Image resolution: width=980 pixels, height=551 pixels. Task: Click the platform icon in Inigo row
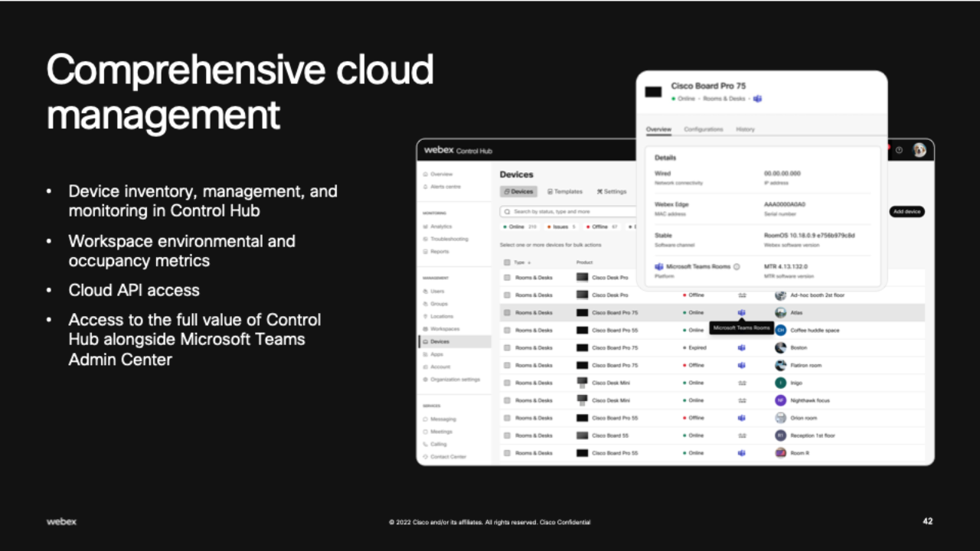coord(741,383)
